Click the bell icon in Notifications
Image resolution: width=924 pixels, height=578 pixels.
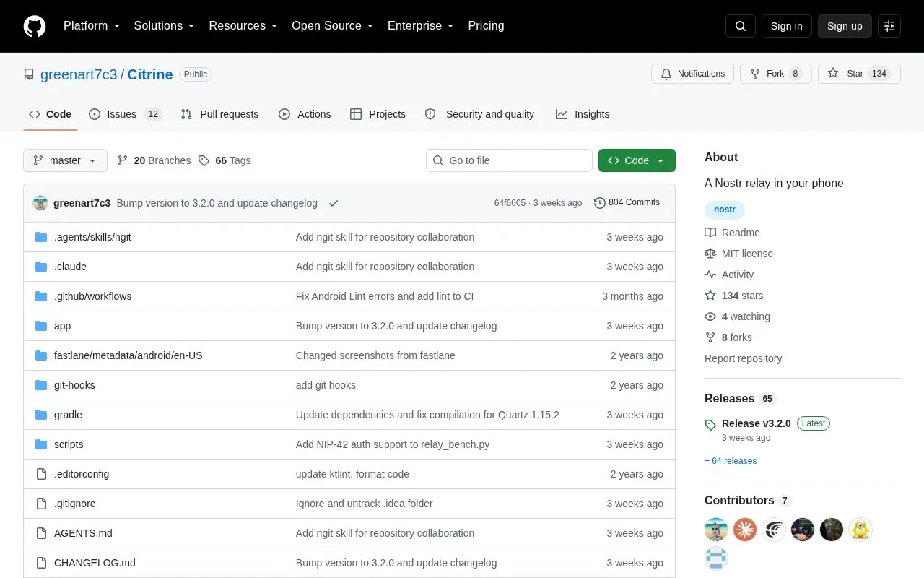click(x=666, y=74)
